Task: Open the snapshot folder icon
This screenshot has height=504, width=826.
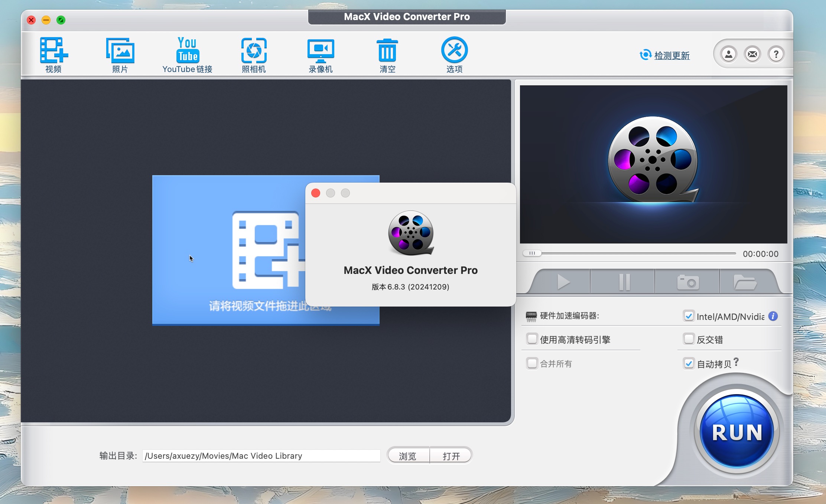Action: tap(745, 282)
